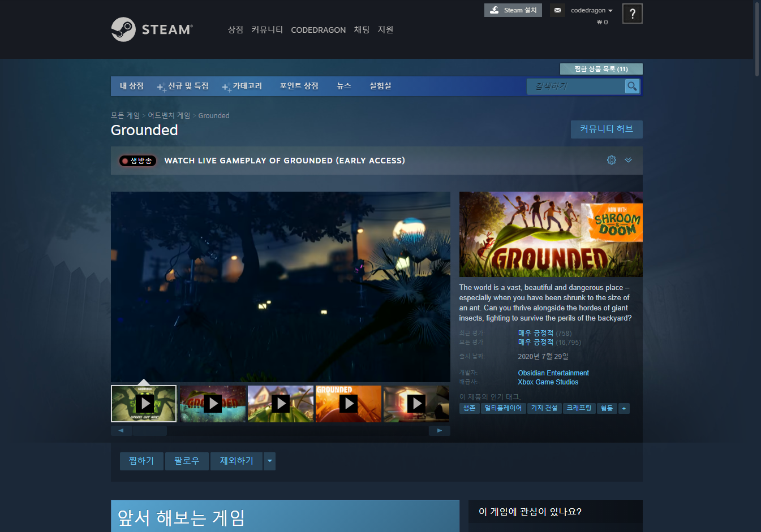
Task: Open the Steam 설치 install button
Action: pos(513,10)
